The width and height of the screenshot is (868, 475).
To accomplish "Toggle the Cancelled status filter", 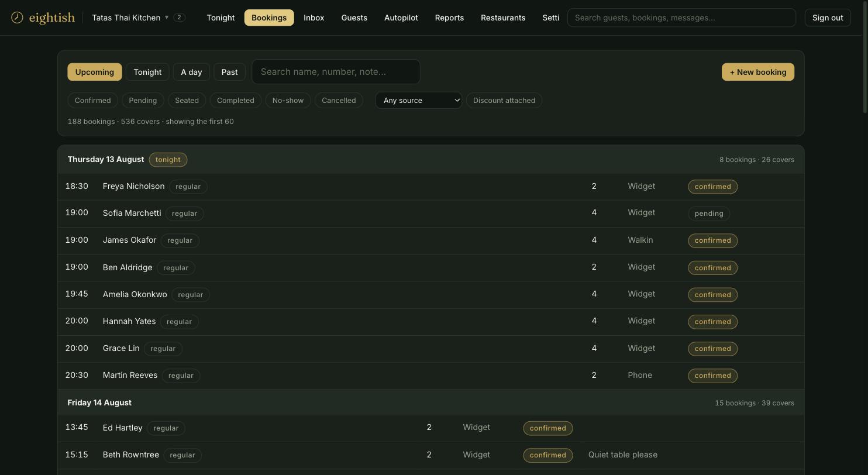I will point(339,101).
